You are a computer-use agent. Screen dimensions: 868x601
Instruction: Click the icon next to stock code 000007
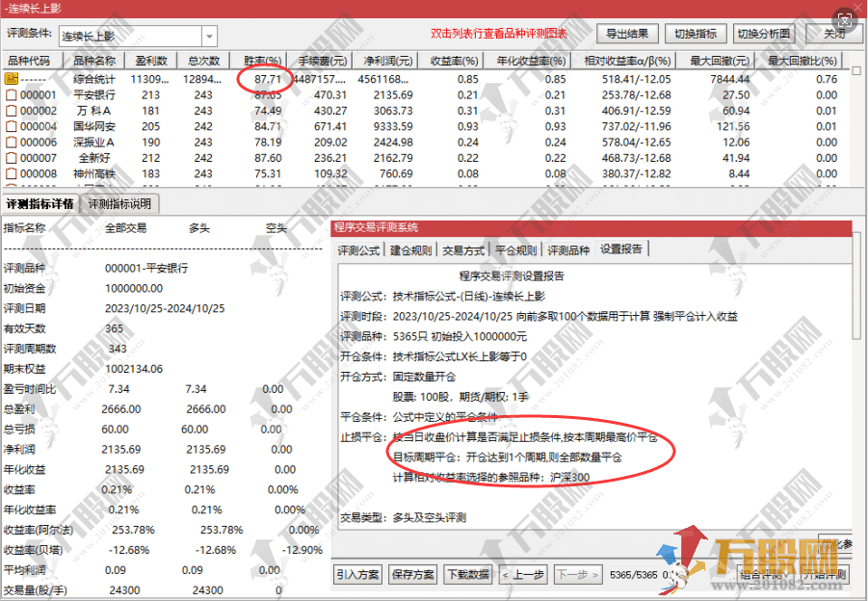(12, 157)
